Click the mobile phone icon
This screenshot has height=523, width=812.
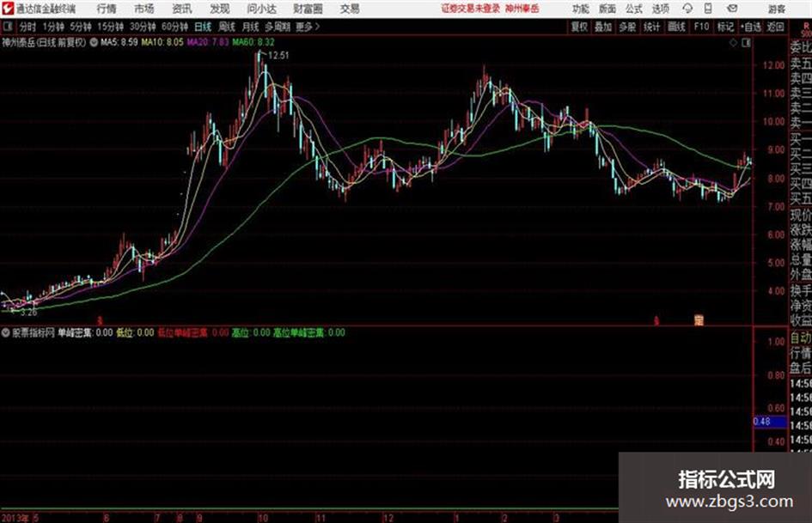(x=707, y=9)
